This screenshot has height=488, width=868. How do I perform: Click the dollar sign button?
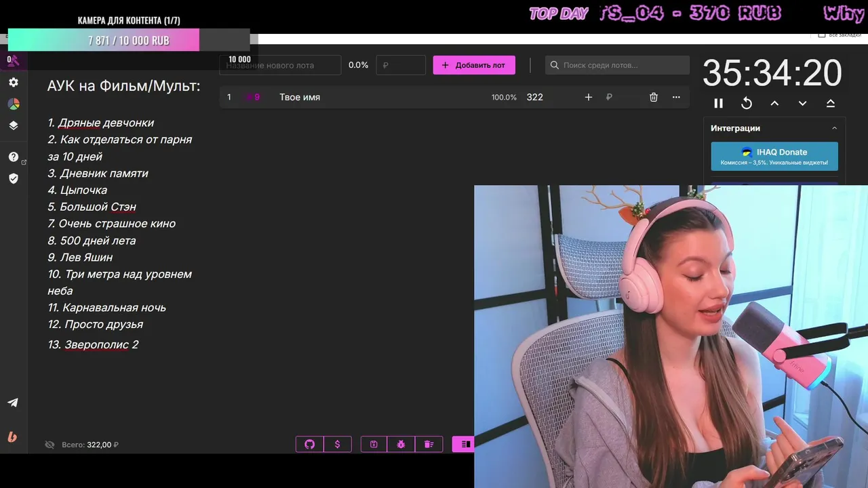pos(338,444)
